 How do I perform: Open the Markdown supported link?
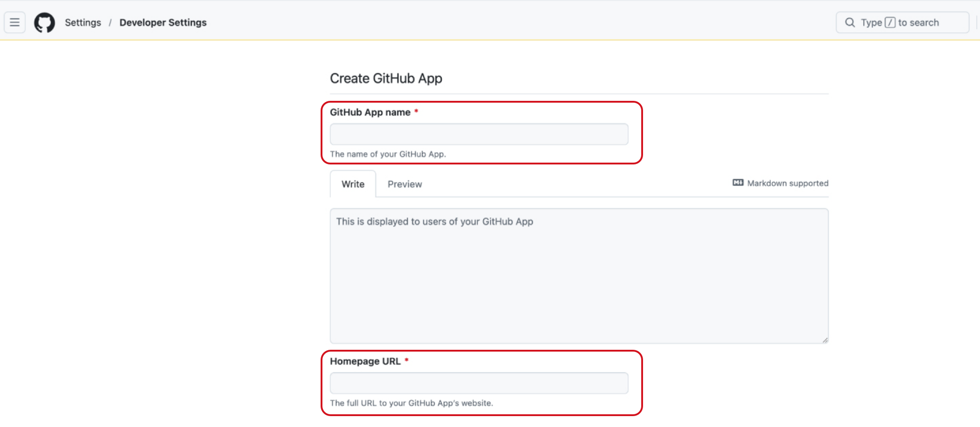click(x=780, y=183)
